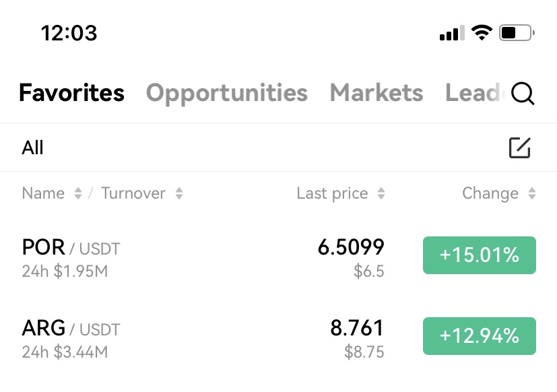Image resolution: width=557 pixels, height=392 pixels.
Task: Open the ARG / USDT pair
Action: [x=71, y=329]
